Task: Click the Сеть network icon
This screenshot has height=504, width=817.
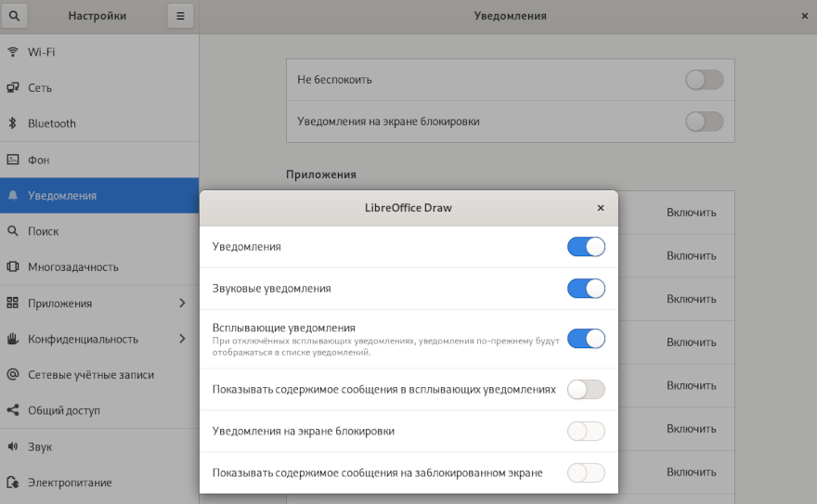Action: 13,88
